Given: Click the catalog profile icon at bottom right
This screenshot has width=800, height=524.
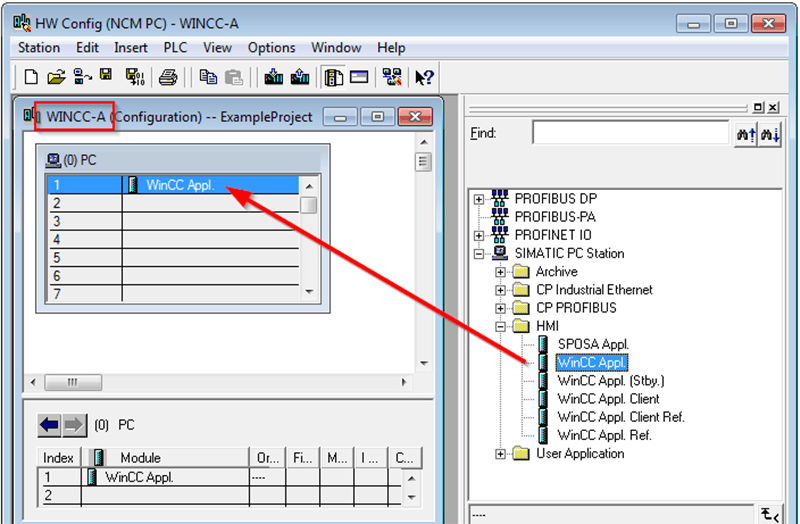Looking at the screenshot, I should tap(769, 515).
